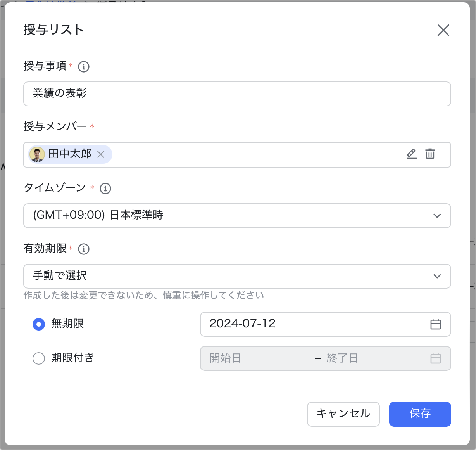Close the 授与リスト dialog with X
The height and width of the screenshot is (450, 476).
click(x=443, y=30)
